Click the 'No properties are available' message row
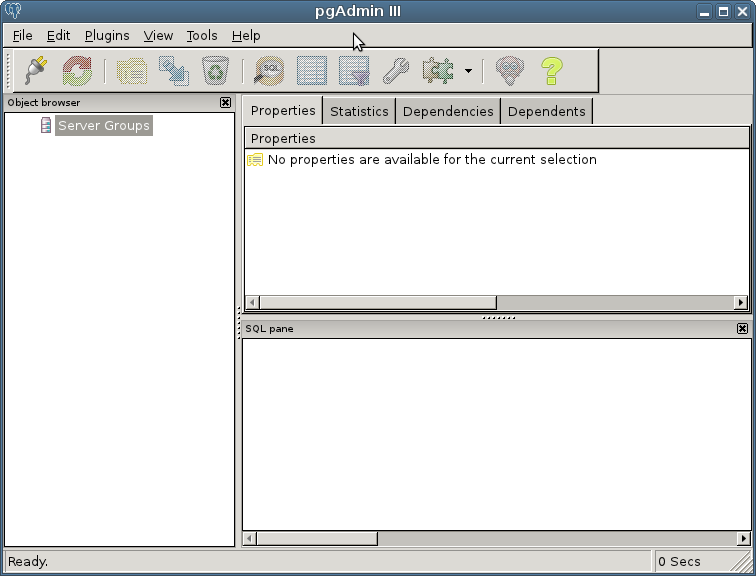 (497, 160)
